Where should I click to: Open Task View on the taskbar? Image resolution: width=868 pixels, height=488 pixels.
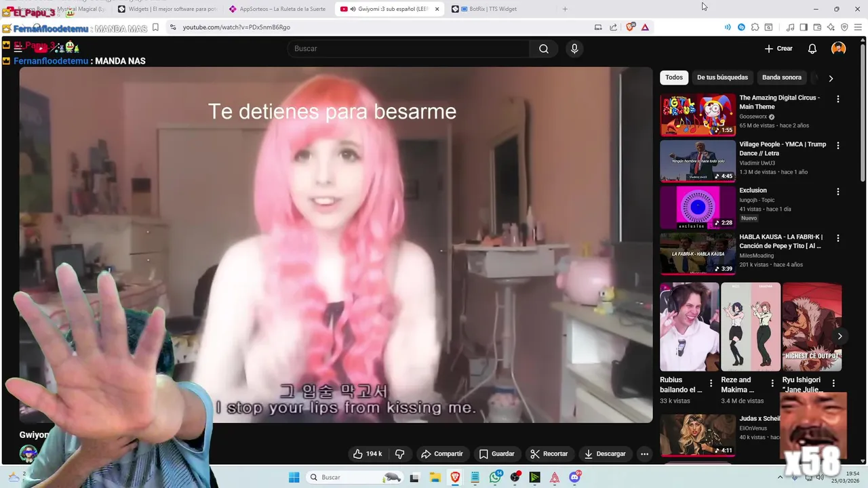coord(414,477)
